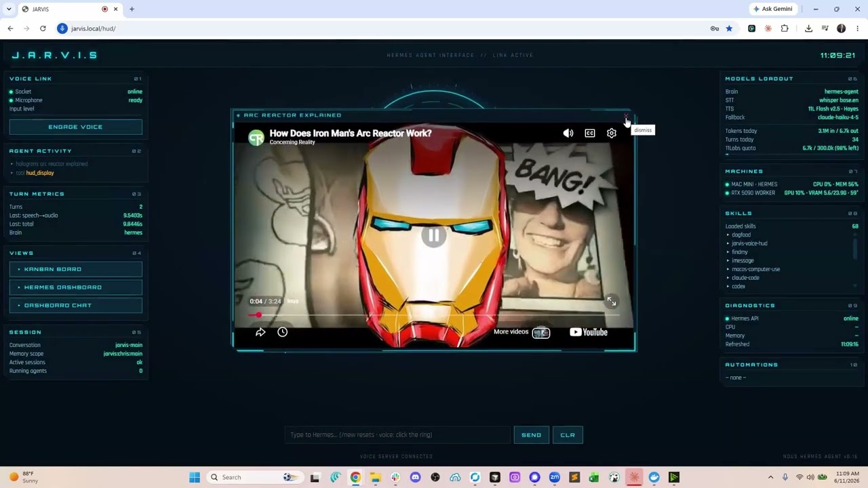Open the weather widget showing 88°F
The image size is (868, 488).
coord(23,477)
